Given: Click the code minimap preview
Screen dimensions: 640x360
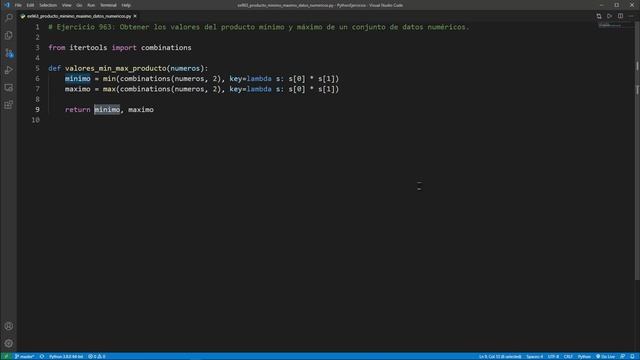Looking at the screenshot, I should tap(615, 26).
